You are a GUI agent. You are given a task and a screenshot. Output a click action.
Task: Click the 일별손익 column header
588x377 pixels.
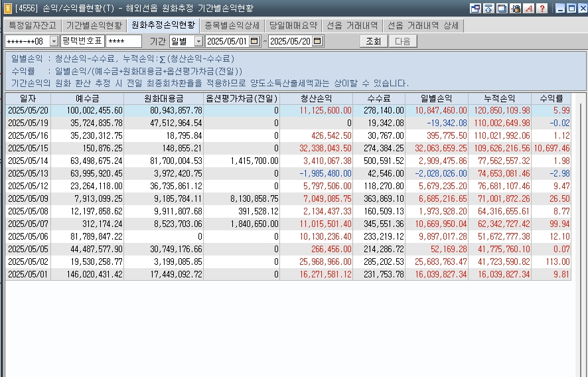(x=437, y=99)
